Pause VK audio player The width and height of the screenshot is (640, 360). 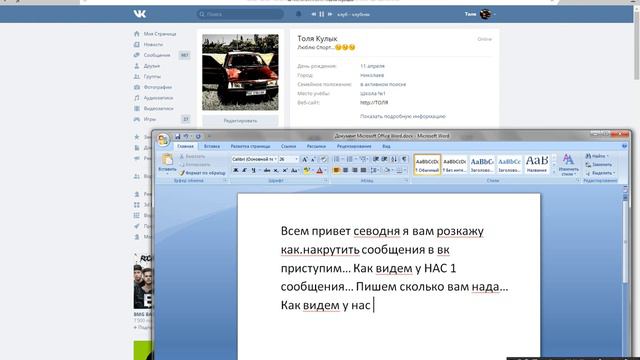[x=322, y=14]
